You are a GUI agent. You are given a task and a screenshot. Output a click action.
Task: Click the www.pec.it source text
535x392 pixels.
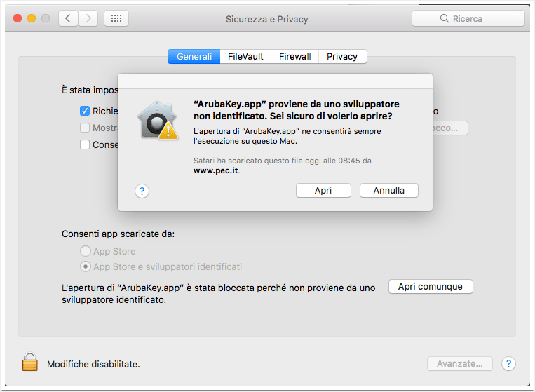[216, 170]
